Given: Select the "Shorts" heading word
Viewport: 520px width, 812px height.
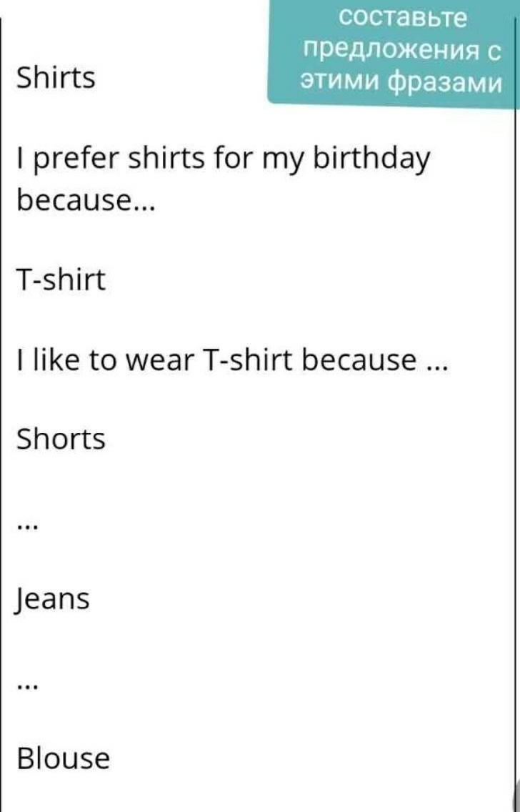Looking at the screenshot, I should pyautogui.click(x=61, y=439).
